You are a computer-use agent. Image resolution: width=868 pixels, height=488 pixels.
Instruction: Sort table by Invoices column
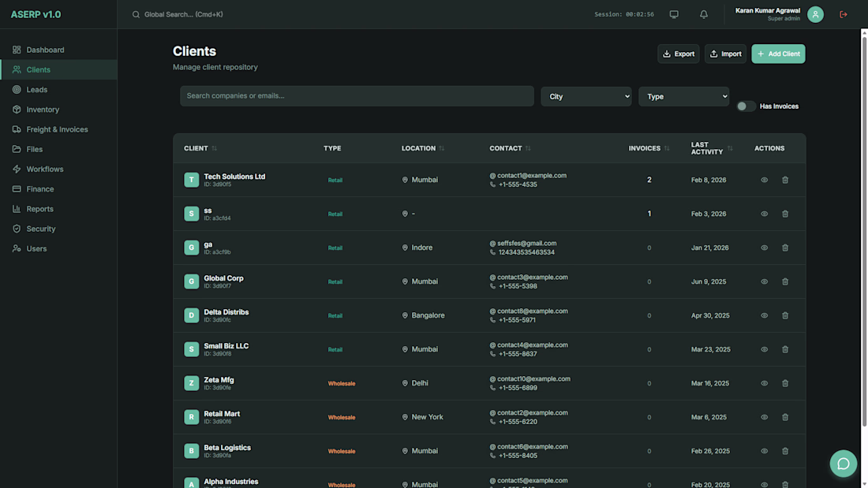coord(667,148)
